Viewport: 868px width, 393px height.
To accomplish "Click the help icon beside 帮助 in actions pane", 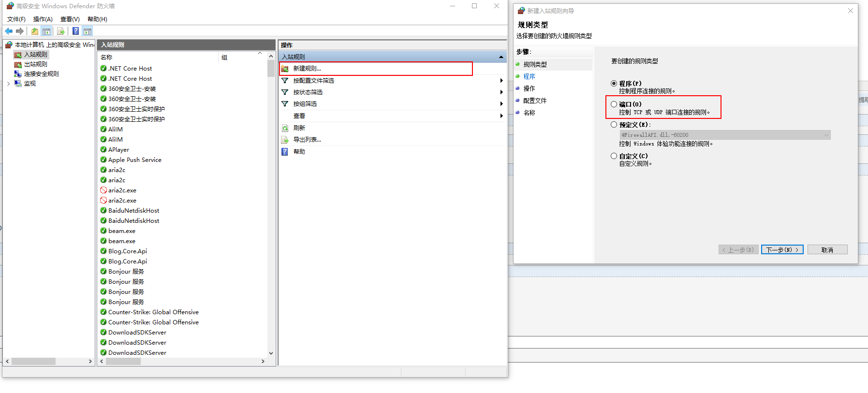I will tap(285, 152).
